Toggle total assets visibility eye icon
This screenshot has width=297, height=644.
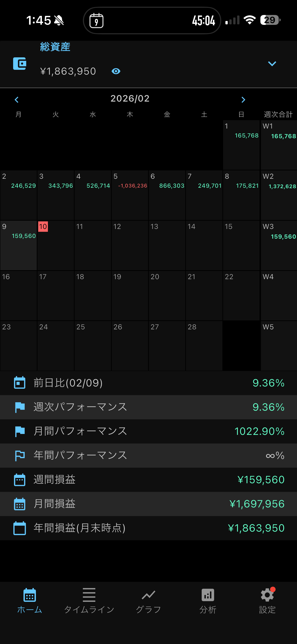coord(116,71)
